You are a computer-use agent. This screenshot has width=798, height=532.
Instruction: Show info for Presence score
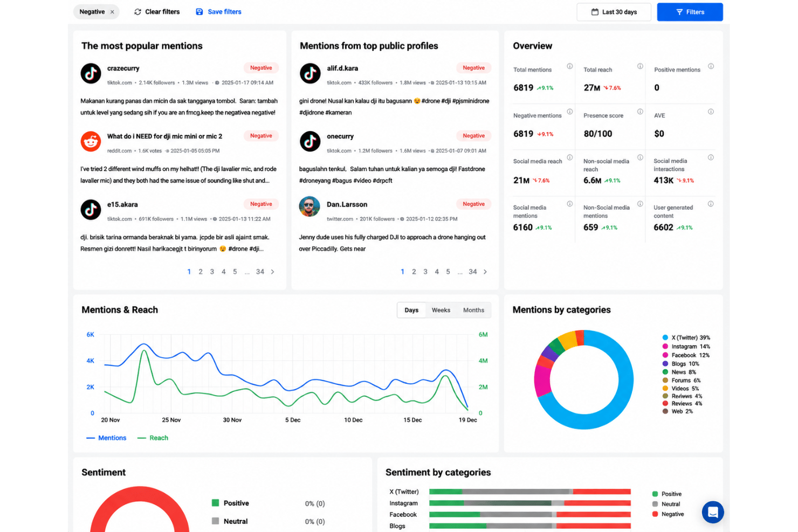pyautogui.click(x=640, y=112)
